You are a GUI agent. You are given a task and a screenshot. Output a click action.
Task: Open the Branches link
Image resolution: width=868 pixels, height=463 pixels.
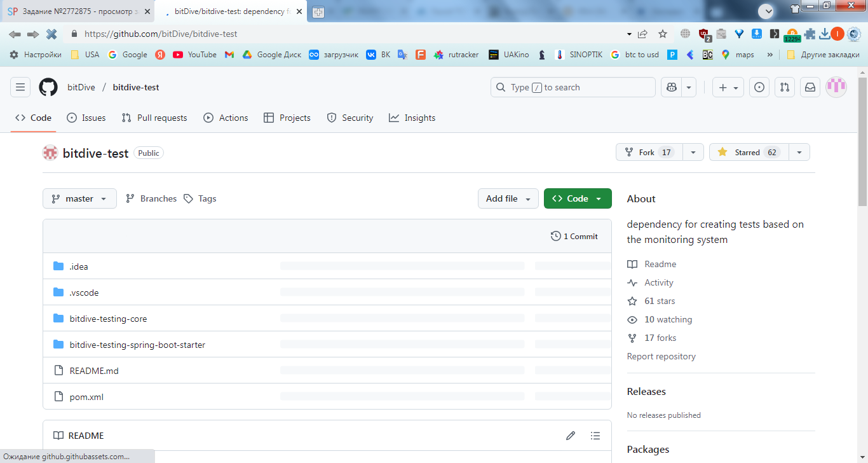(151, 198)
